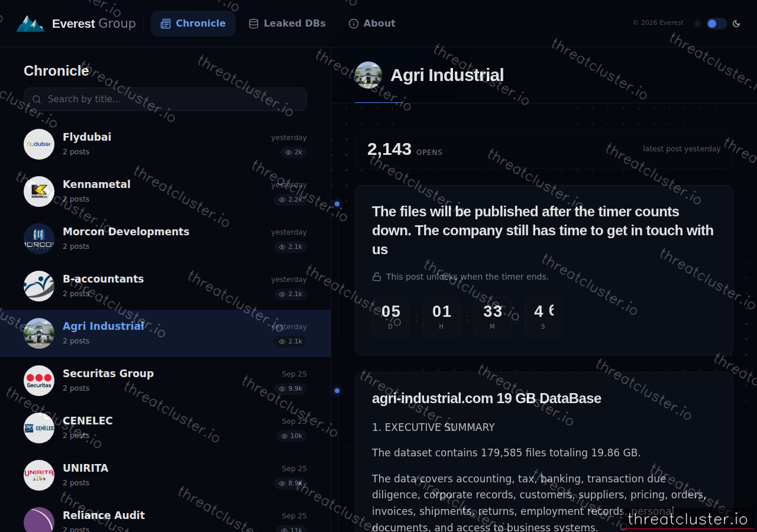Click the Securitas Group 9.9k views badge
The height and width of the screenshot is (532, 757).
pyautogui.click(x=290, y=389)
